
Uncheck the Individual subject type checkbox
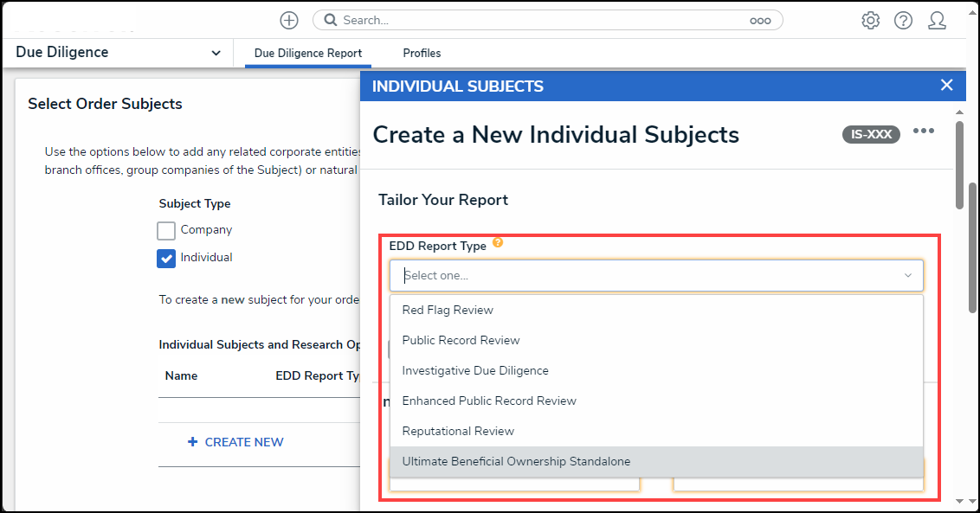click(x=166, y=258)
